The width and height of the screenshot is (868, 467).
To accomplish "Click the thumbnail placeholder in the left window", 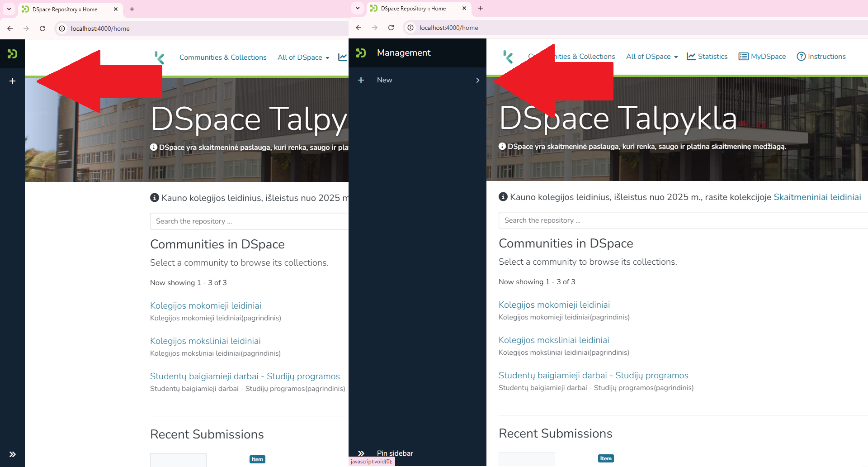I will 178,460.
